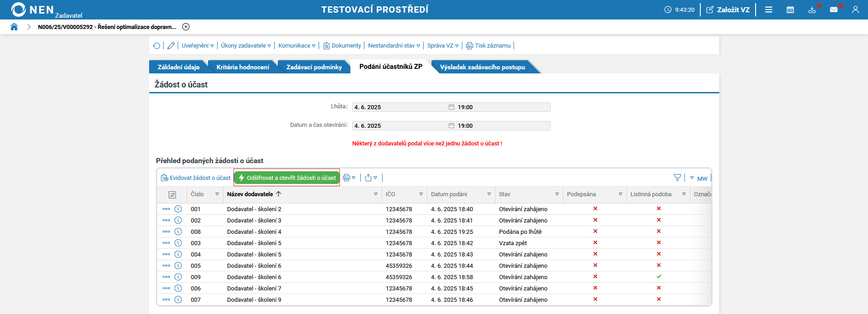868x314 pixels.
Task: Click green check in Listinná podoba row 009
Action: (659, 276)
